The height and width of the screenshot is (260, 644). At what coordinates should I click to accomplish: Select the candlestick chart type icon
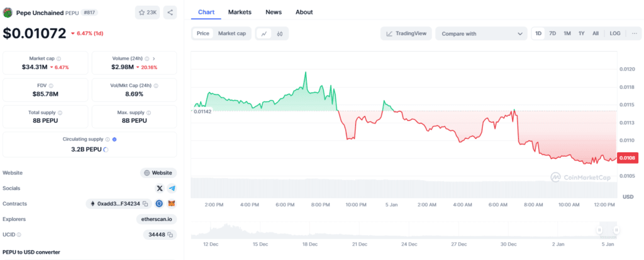coord(280,34)
